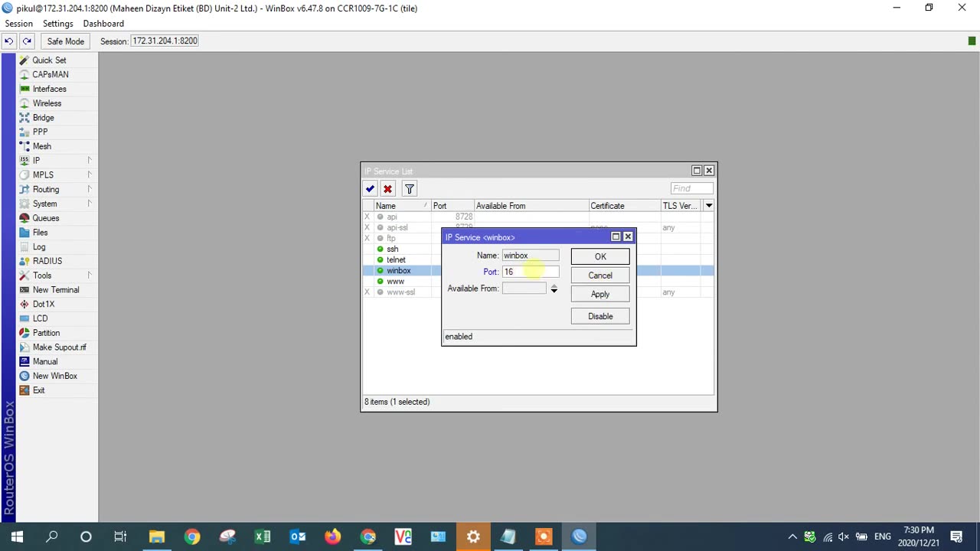Viewport: 980px width, 551px height.
Task: Select the api service row
Action: (538, 217)
